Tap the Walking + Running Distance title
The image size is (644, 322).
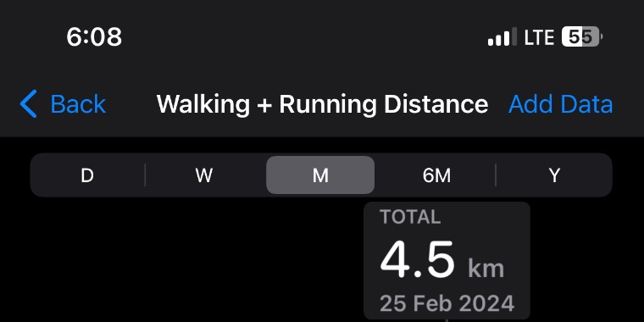[x=322, y=104]
